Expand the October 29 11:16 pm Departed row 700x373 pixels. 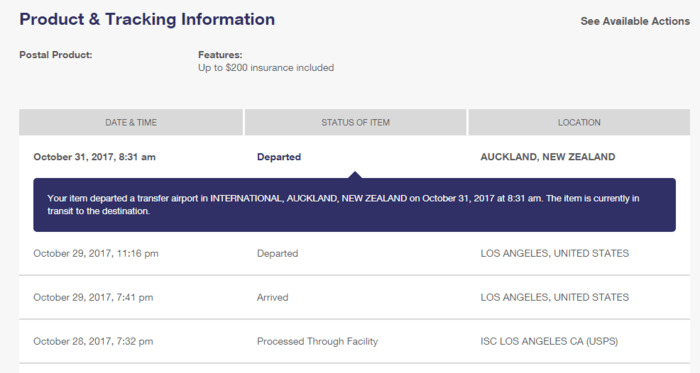pyautogui.click(x=354, y=253)
